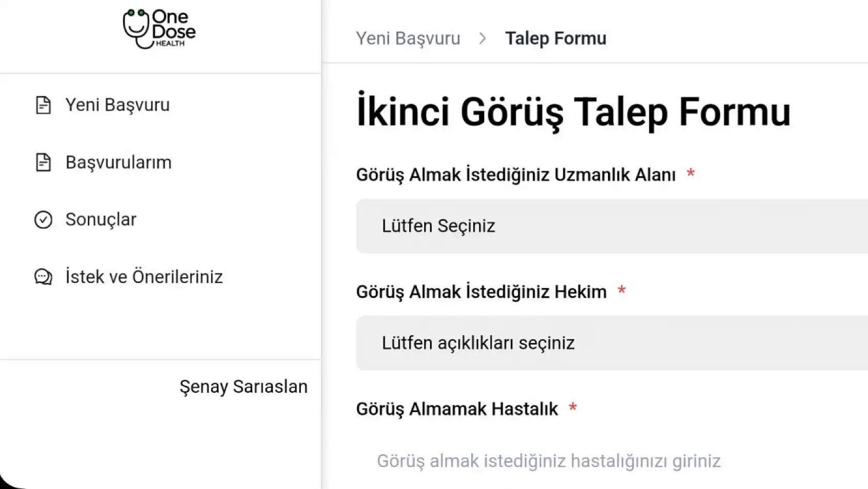Viewport: 868px width, 489px height.
Task: Open the Başvurularım section
Action: click(x=118, y=162)
